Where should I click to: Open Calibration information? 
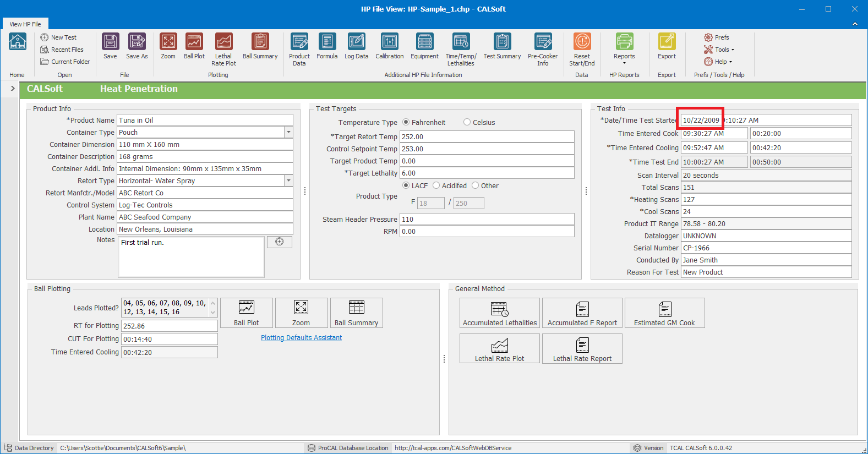(389, 46)
